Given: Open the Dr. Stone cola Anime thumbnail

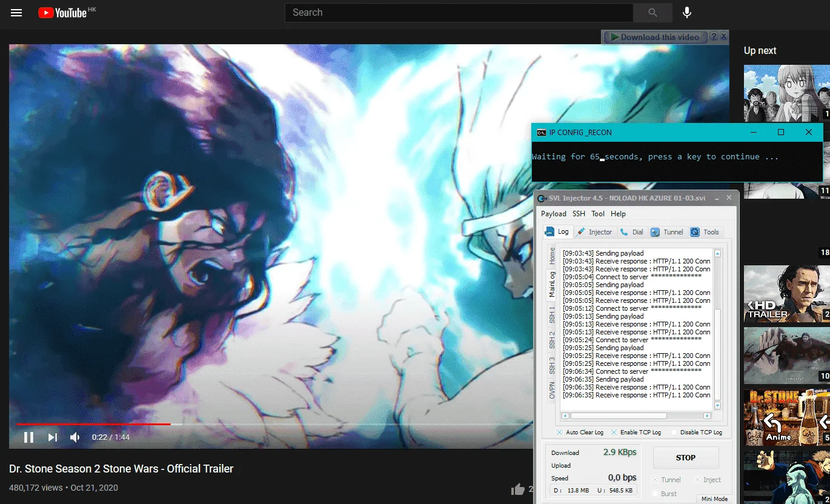Looking at the screenshot, I should (786, 417).
